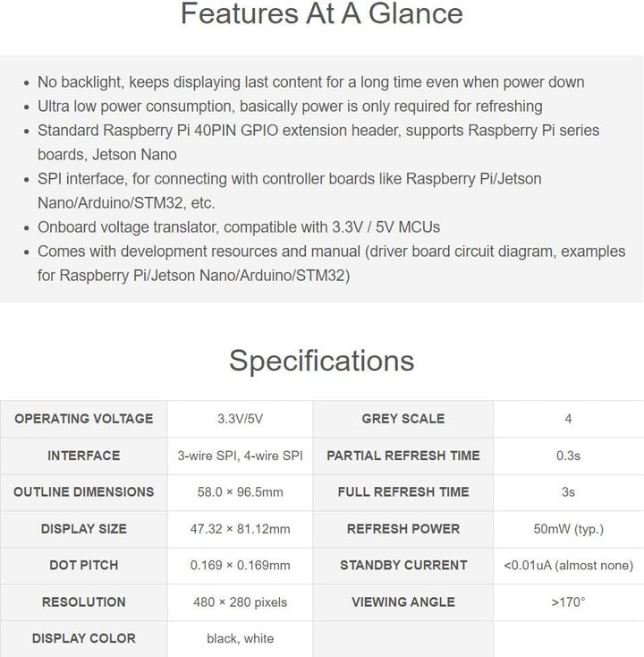
Task: Click the 3.3V/5V value cell
Action: 240,419
